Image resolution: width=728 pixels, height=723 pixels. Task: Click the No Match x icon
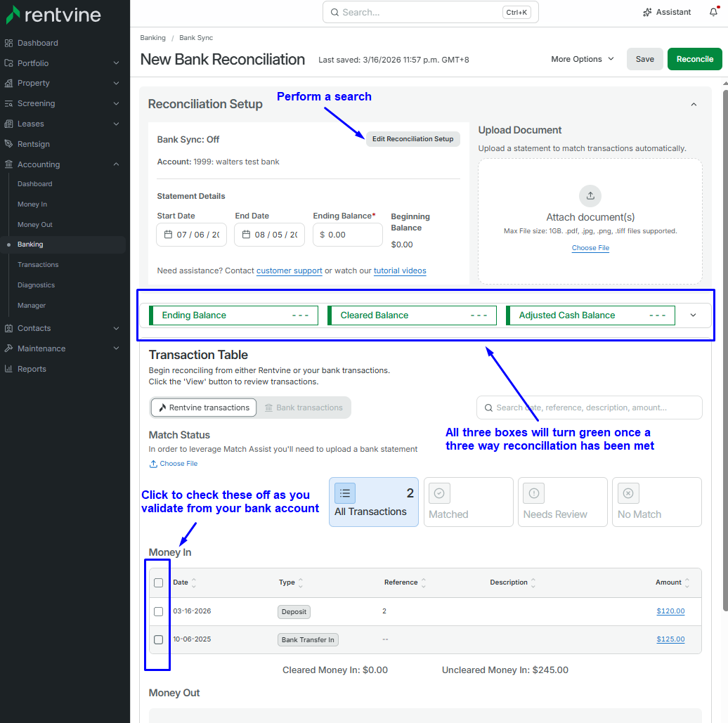click(628, 493)
